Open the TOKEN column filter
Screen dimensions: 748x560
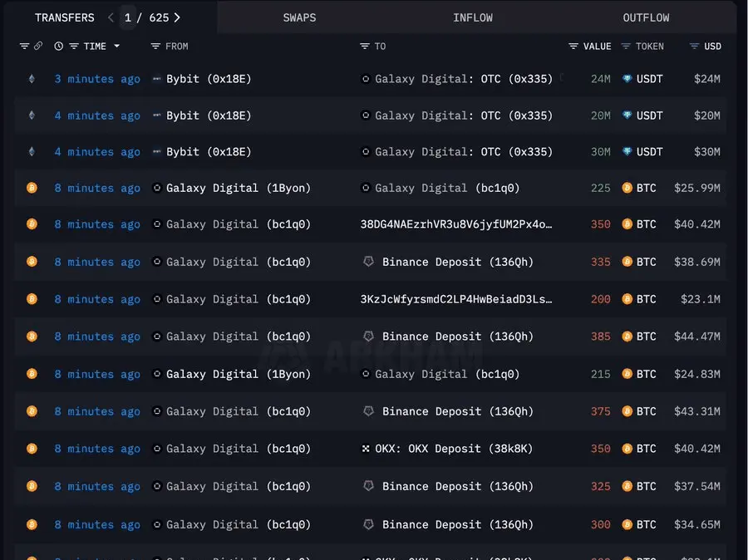pos(626,47)
